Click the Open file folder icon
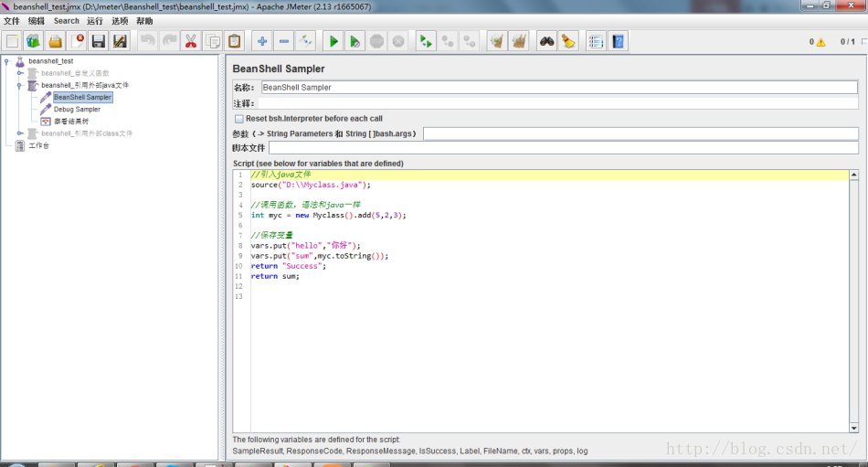The width and height of the screenshot is (868, 467). pos(55,41)
